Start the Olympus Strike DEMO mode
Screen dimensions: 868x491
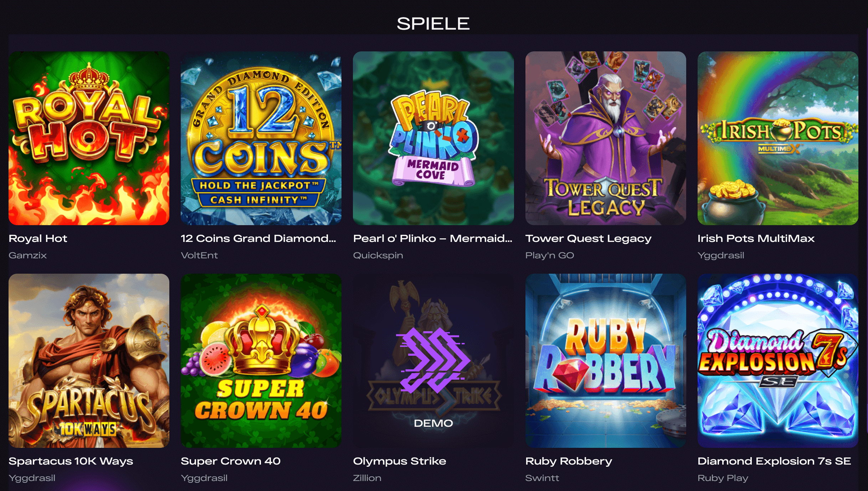coord(433,423)
